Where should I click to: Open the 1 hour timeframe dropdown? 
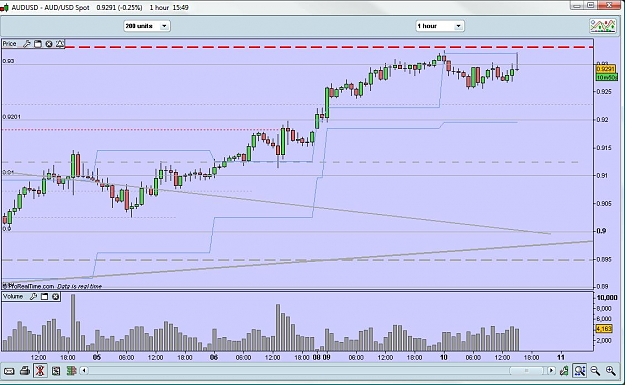coord(440,26)
